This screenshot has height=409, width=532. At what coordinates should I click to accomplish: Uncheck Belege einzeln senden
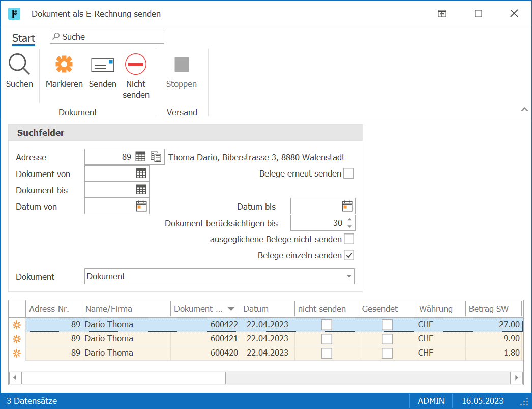click(x=349, y=255)
